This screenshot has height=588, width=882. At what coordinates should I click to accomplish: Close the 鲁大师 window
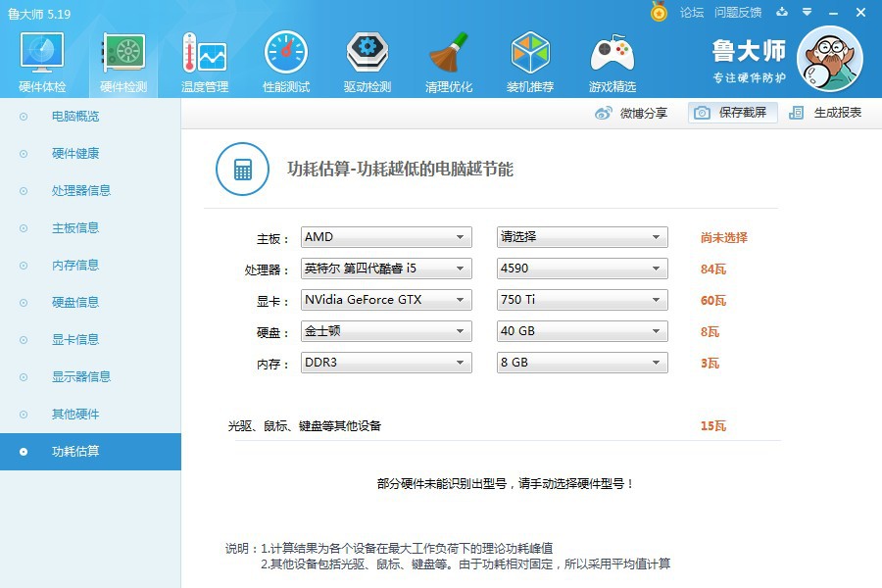860,13
